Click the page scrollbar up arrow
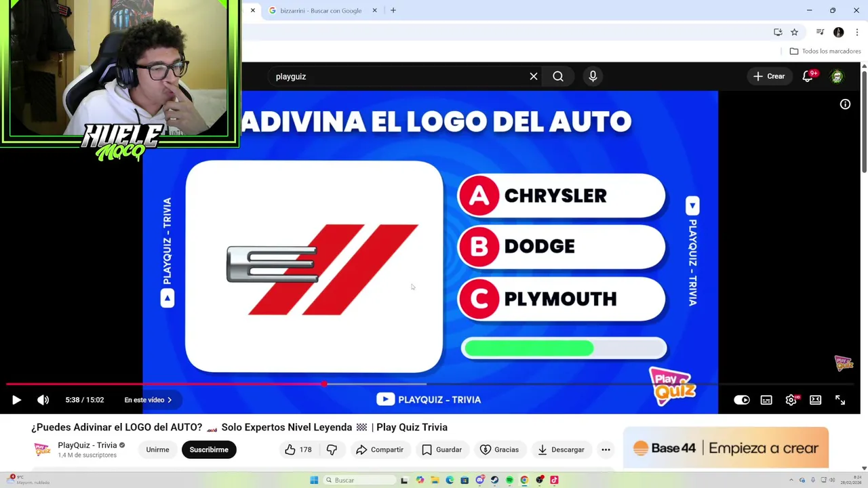The width and height of the screenshot is (868, 488). [x=864, y=66]
